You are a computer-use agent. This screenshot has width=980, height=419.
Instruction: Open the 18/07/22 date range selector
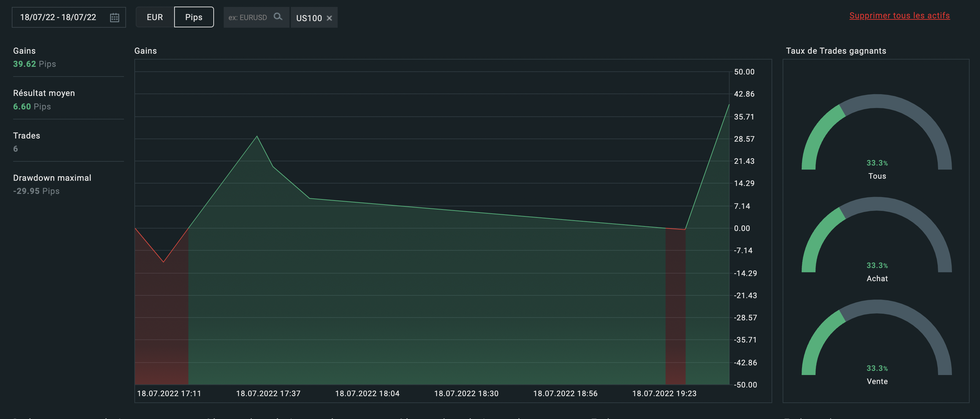(58, 18)
